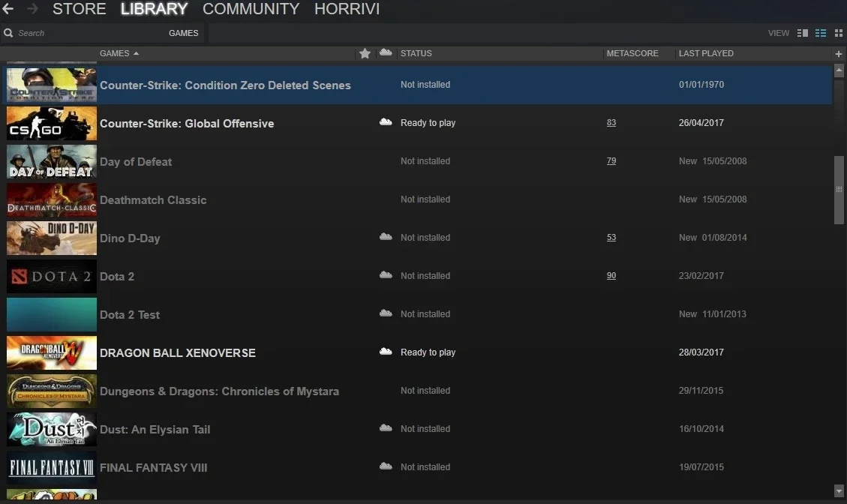Click cloud icon in Dota 2 row
Screen dimensions: 847x504
click(x=386, y=275)
